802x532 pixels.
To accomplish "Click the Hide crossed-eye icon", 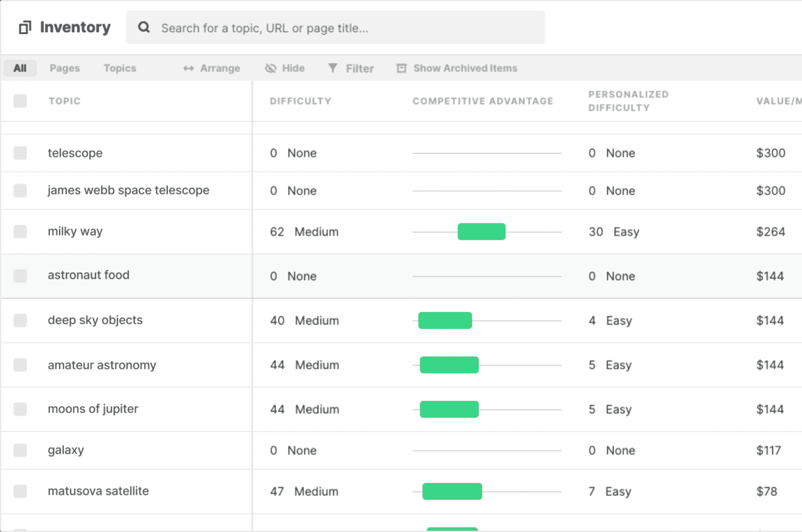I will coord(271,69).
